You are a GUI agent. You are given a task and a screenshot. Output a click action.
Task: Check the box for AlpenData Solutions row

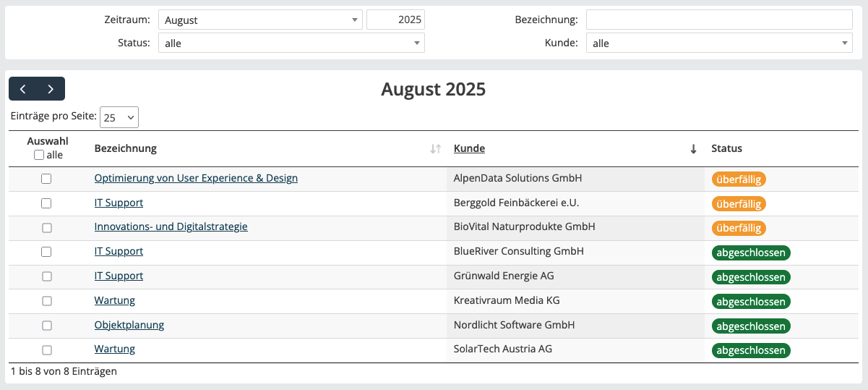point(46,179)
